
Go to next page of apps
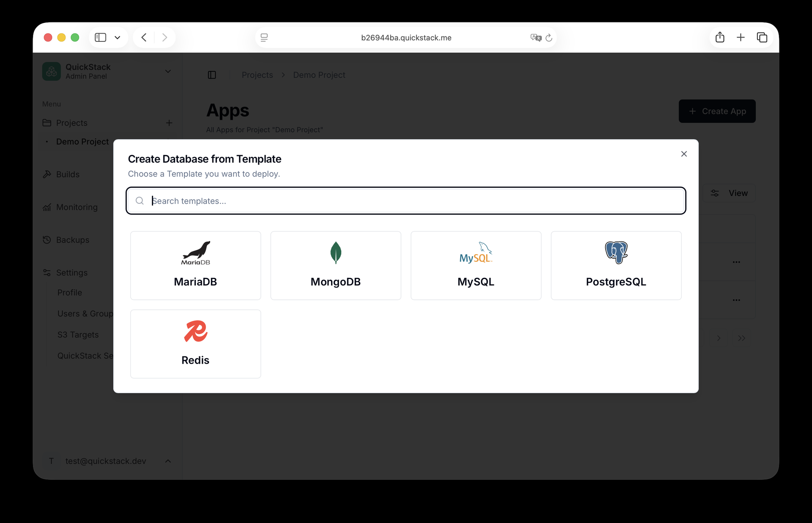click(719, 338)
